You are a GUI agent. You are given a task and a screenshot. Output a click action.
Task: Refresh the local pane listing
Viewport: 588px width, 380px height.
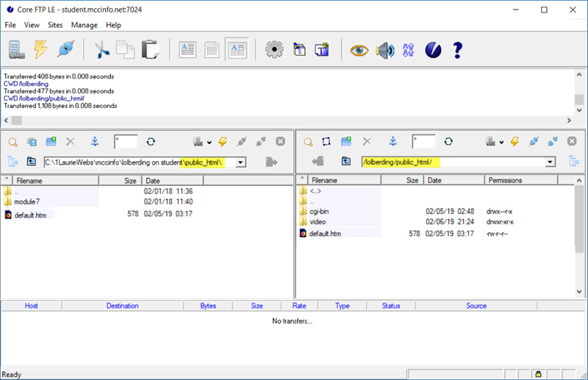pyautogui.click(x=151, y=141)
